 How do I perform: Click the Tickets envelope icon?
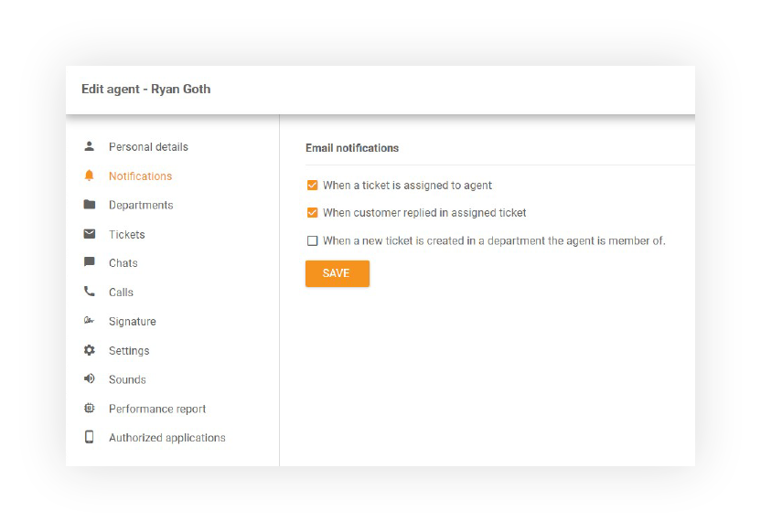pyautogui.click(x=89, y=234)
